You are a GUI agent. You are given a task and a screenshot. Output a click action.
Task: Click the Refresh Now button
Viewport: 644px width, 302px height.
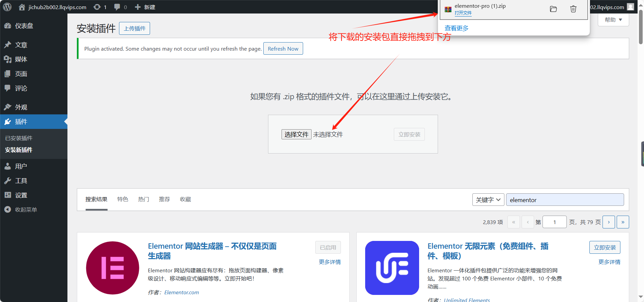(283, 49)
